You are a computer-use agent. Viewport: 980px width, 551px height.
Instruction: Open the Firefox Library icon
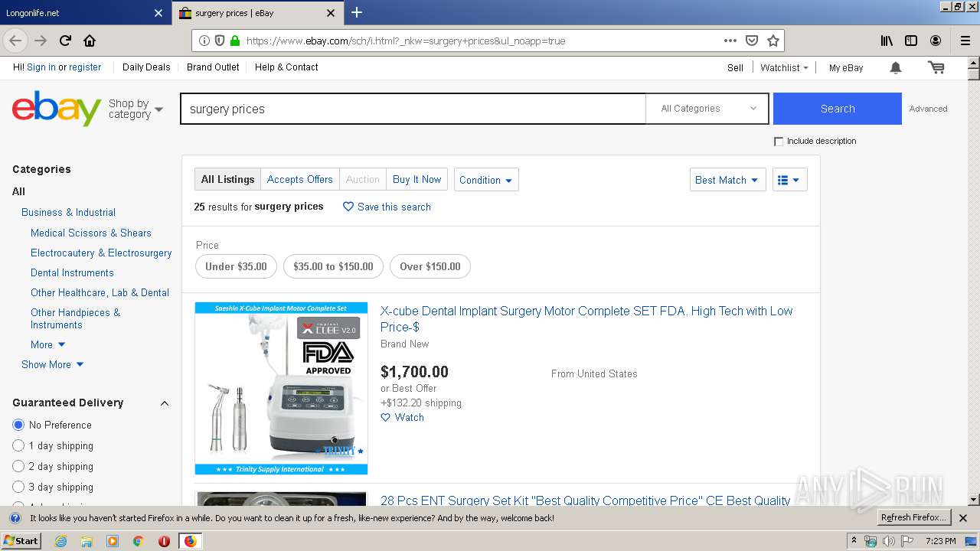click(x=887, y=41)
